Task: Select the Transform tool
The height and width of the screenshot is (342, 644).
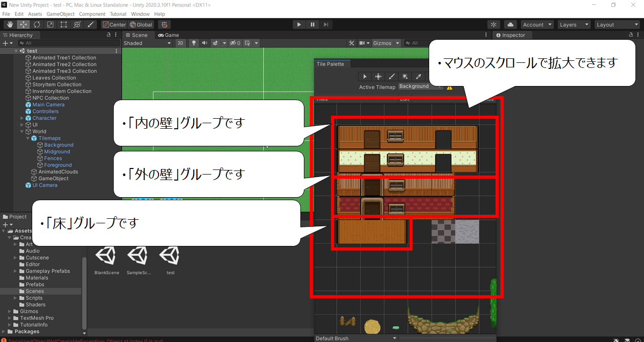Action: coord(77,24)
